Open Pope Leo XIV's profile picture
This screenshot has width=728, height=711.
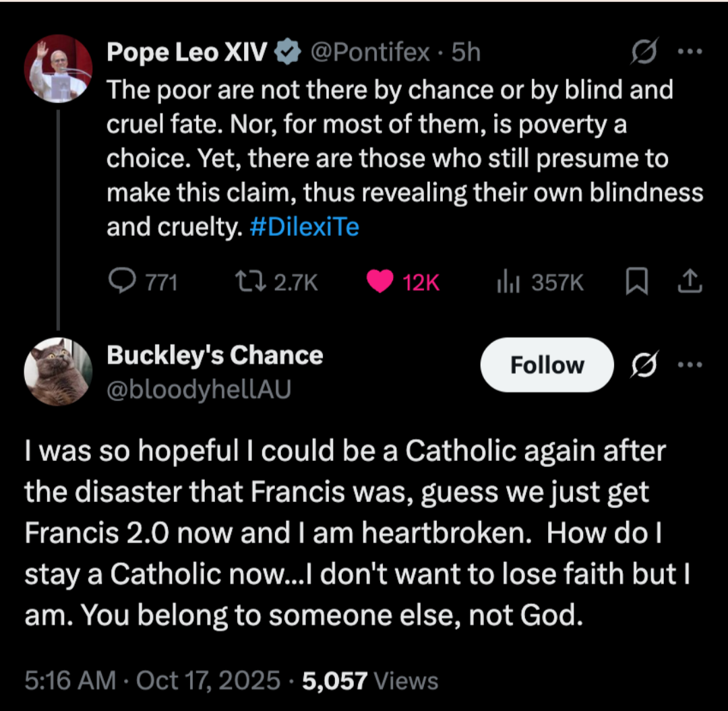(x=58, y=68)
